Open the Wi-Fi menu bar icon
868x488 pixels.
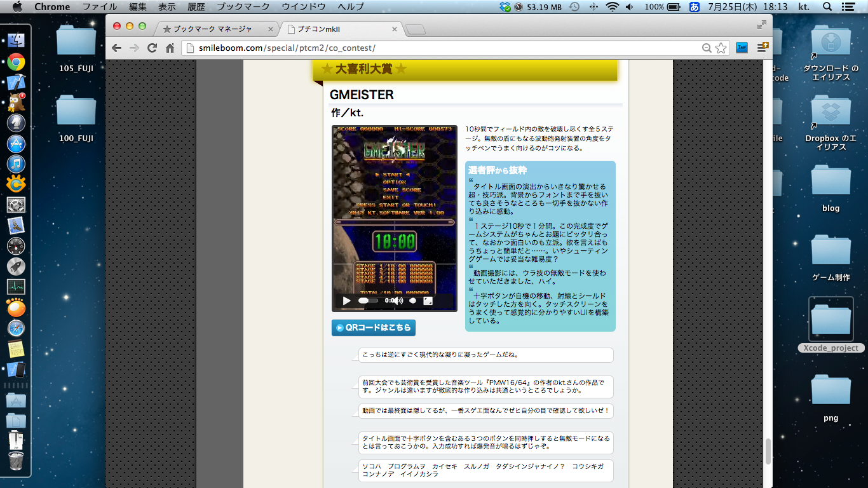coord(612,7)
